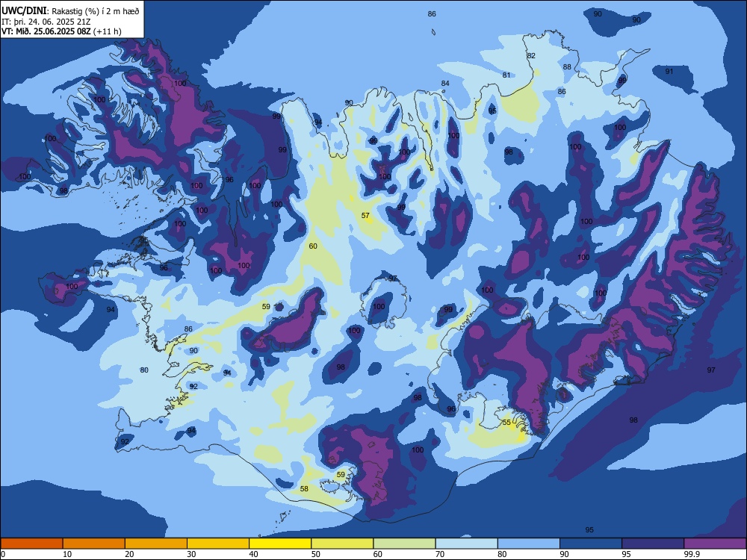Click the pale yellow 50–60 legend swatch

(x=342, y=544)
